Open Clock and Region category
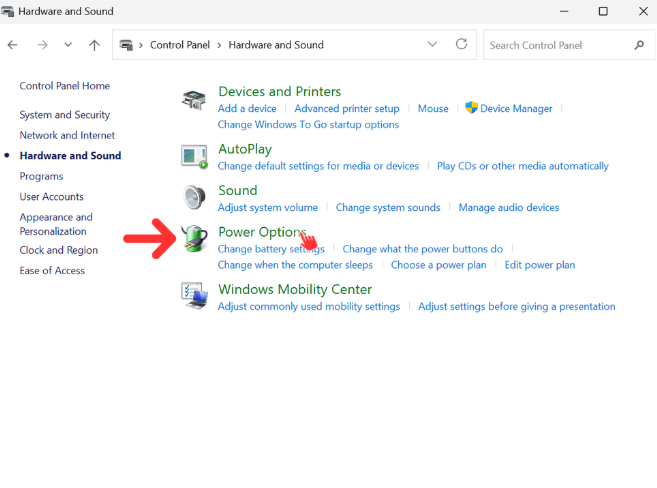The height and width of the screenshot is (488, 657). coord(59,250)
